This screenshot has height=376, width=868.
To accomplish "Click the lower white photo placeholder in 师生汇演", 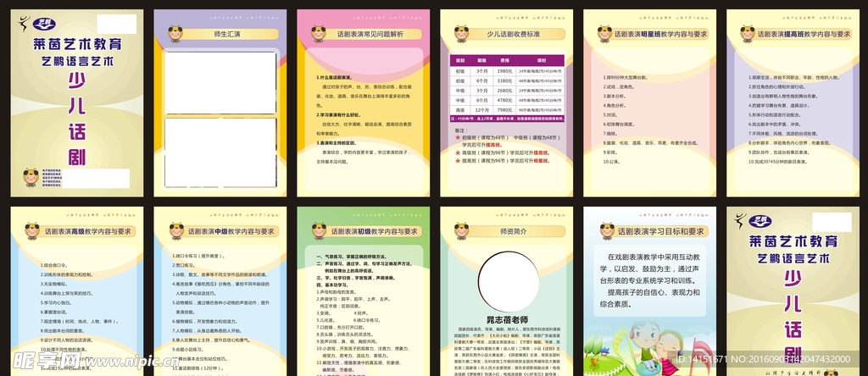I will [220, 152].
